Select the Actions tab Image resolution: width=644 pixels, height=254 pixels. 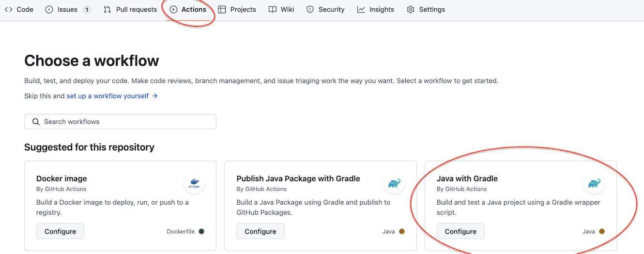click(188, 9)
